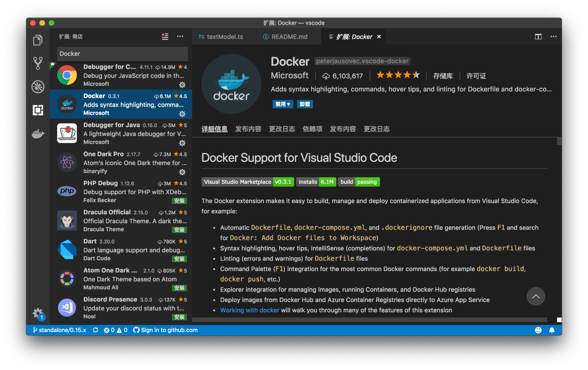Click the feedback smiley in status bar
This screenshot has width=588, height=370.
538,330
